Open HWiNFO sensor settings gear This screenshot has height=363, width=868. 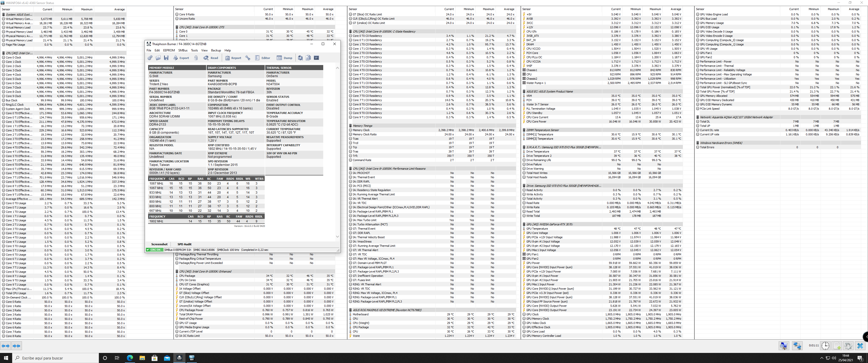tap(849, 346)
